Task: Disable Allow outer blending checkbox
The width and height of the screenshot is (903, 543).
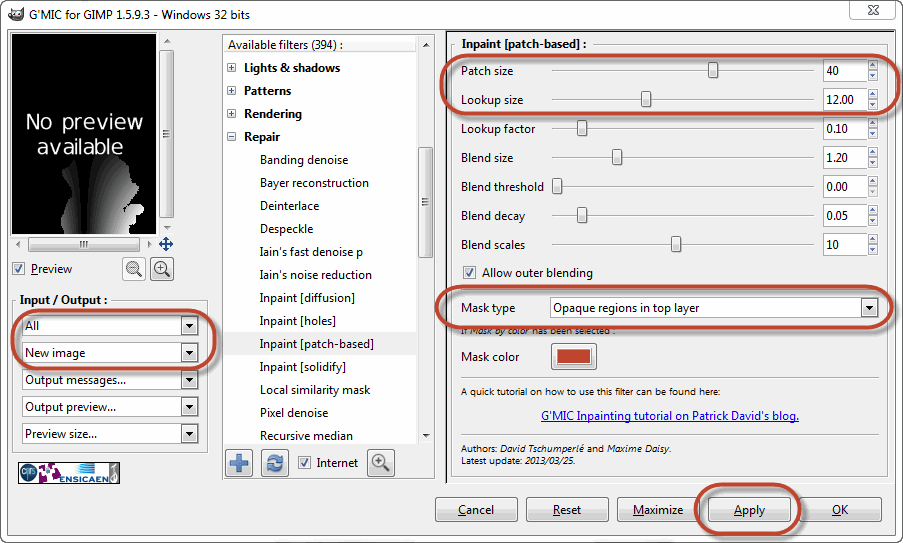Action: click(x=469, y=272)
